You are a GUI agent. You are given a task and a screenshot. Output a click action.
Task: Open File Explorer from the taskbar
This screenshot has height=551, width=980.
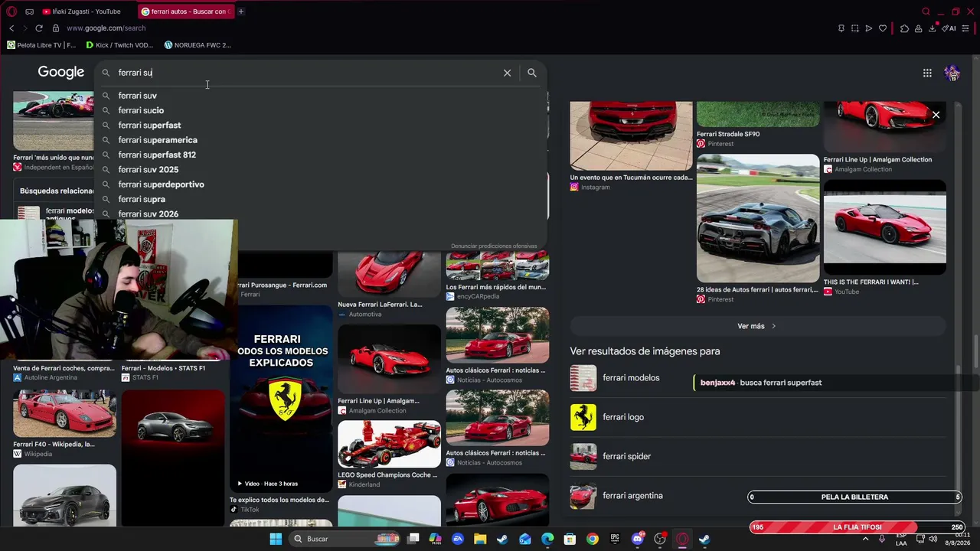480,539
